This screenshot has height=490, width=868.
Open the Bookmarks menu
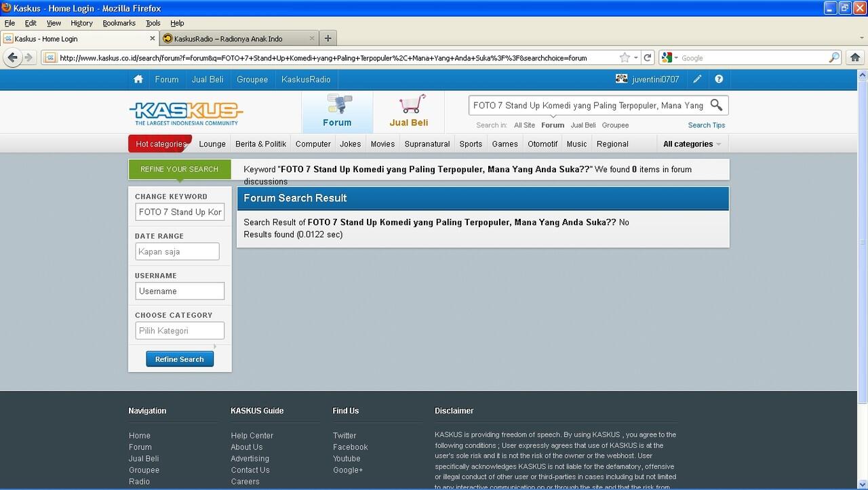(x=119, y=23)
